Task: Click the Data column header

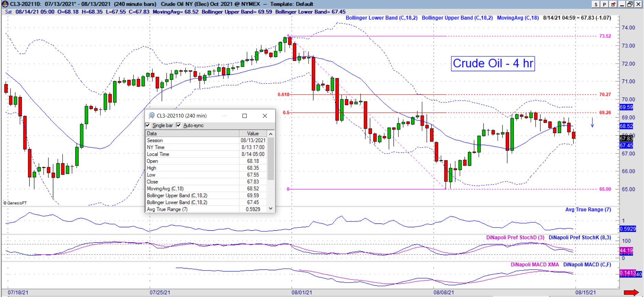Action: pos(192,133)
